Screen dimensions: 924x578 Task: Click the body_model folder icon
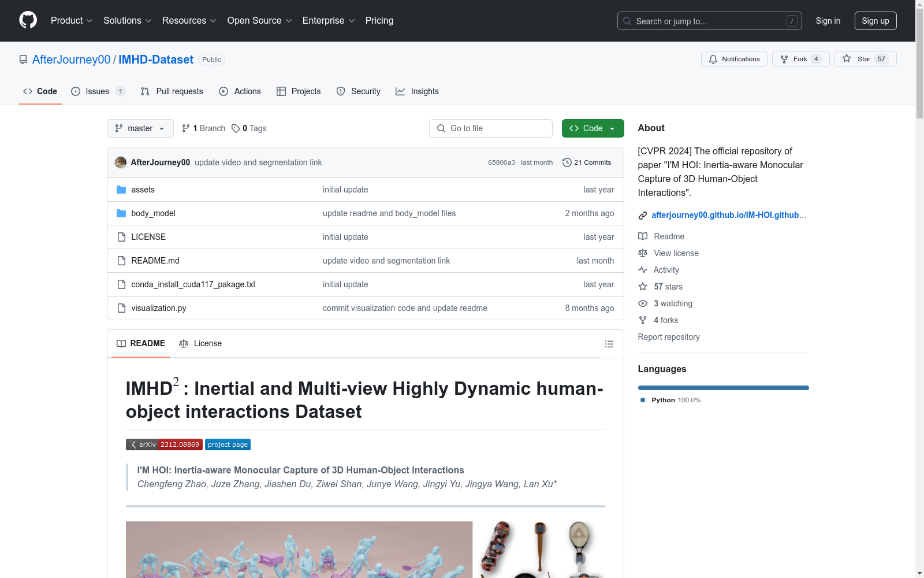coord(121,213)
